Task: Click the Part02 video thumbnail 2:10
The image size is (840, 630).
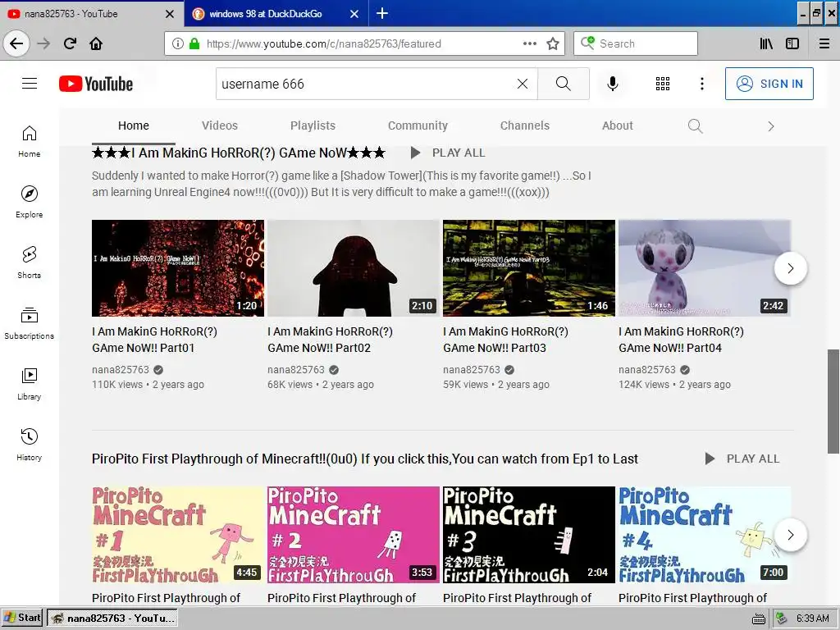Action: coord(353,268)
